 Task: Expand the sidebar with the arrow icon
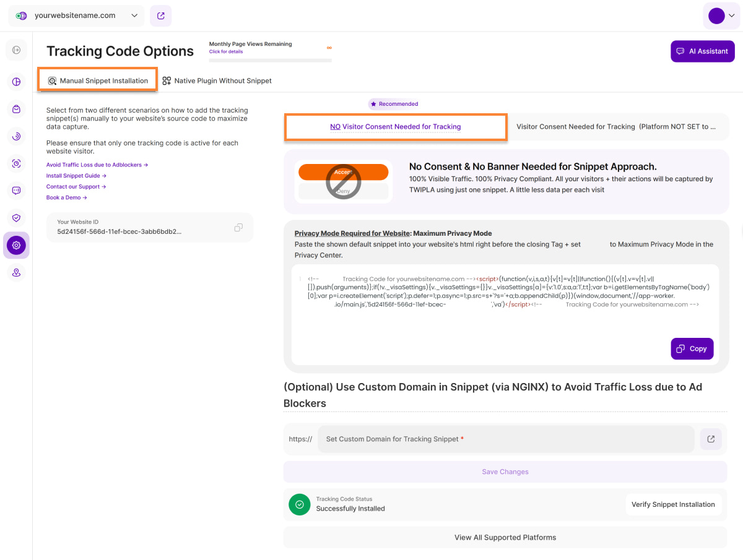click(16, 50)
